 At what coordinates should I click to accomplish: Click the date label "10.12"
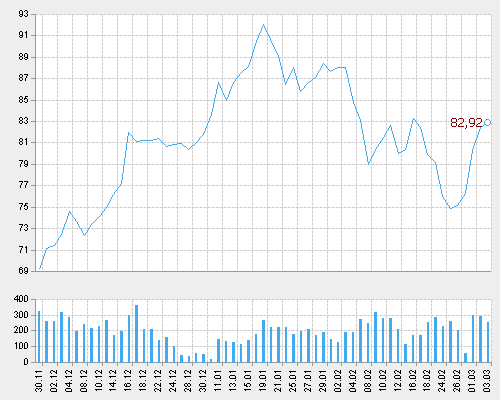pos(99,380)
